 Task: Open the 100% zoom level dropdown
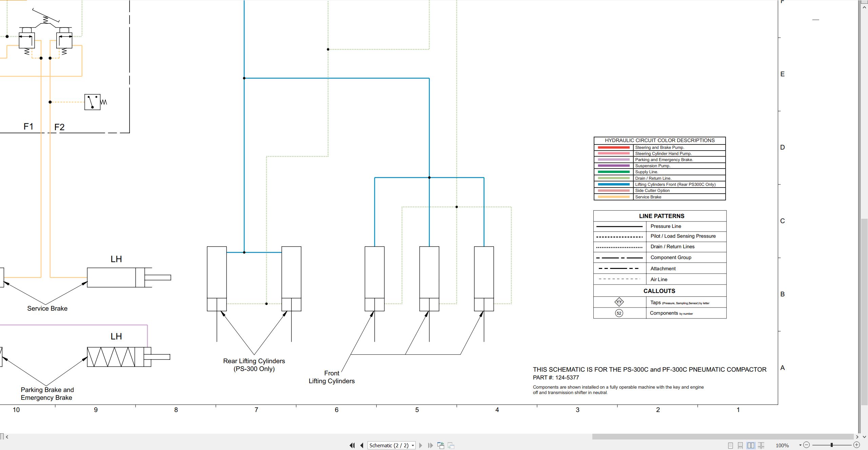[x=800, y=445]
